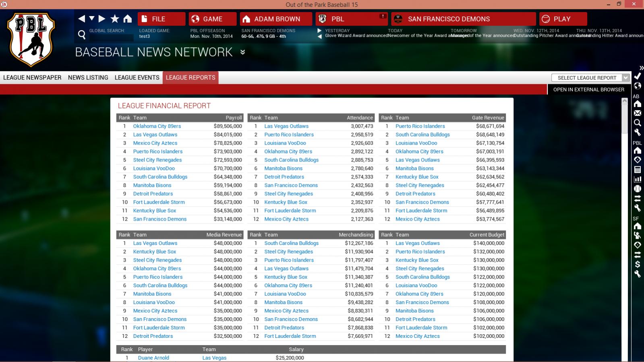Switch to the News Listing tab
Image resolution: width=644 pixels, height=362 pixels.
point(88,78)
